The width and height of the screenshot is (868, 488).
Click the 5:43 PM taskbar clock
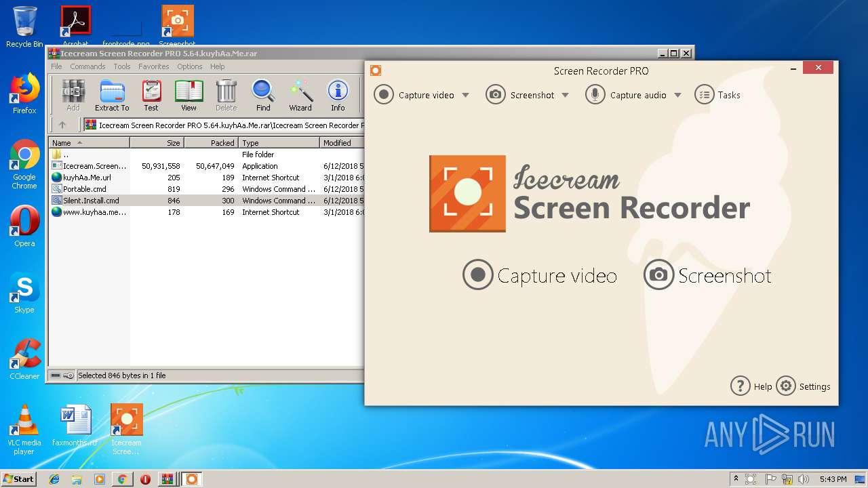[833, 479]
